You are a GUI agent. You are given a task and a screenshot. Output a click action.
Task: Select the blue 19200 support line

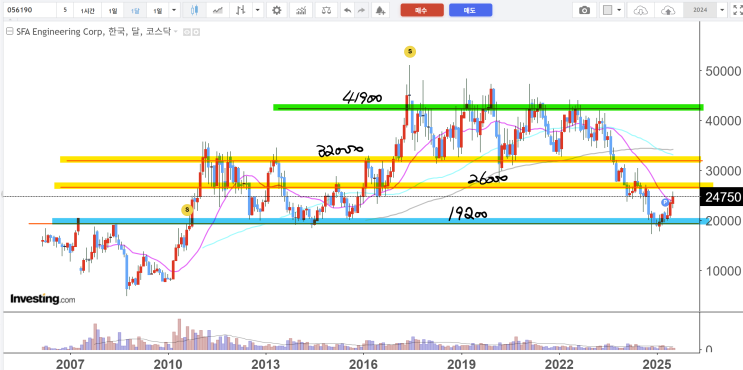pyautogui.click(x=381, y=221)
